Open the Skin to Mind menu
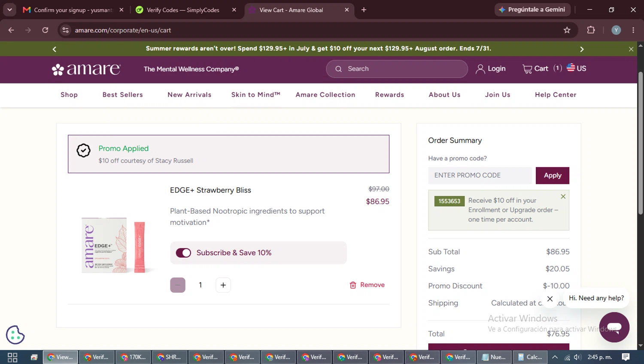Image resolution: width=644 pixels, height=364 pixels. 256,95
